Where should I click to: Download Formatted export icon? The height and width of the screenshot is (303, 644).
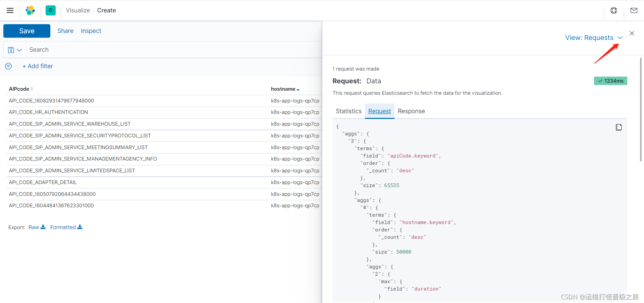[80, 227]
